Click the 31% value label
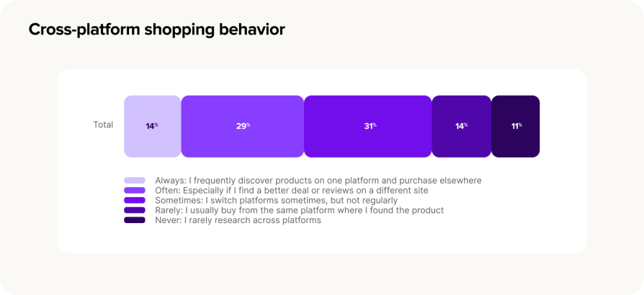 [x=370, y=127]
